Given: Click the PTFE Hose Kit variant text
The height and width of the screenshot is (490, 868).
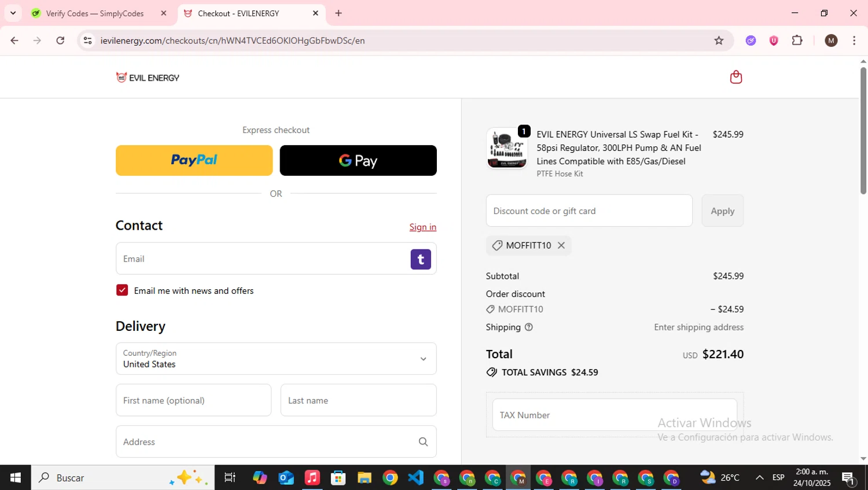Looking at the screenshot, I should click(560, 174).
